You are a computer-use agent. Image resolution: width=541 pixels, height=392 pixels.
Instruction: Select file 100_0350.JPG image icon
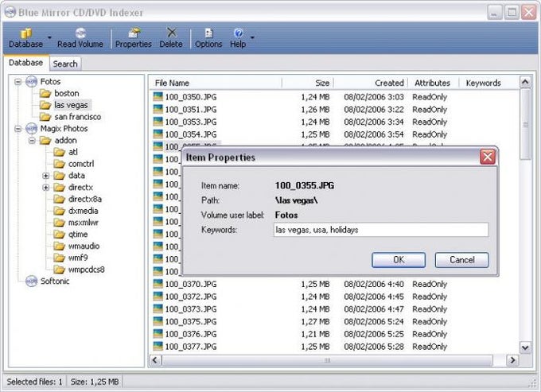pyautogui.click(x=158, y=96)
